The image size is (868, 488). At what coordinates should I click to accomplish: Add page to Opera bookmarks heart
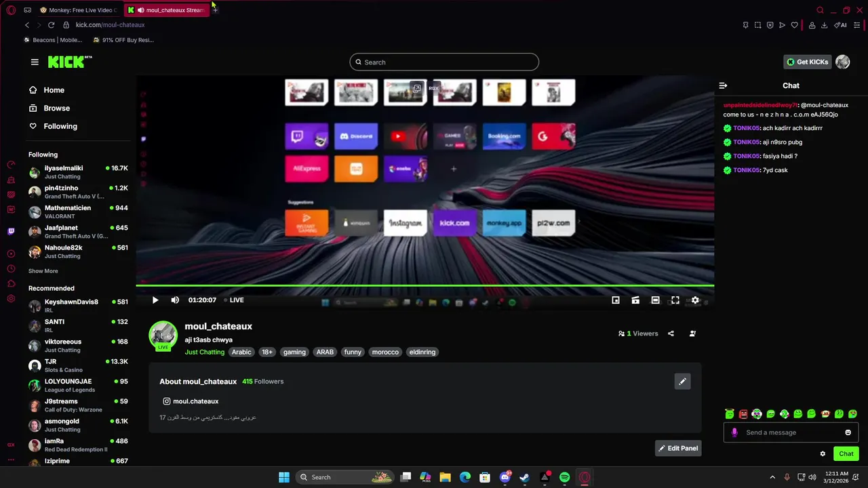[794, 25]
